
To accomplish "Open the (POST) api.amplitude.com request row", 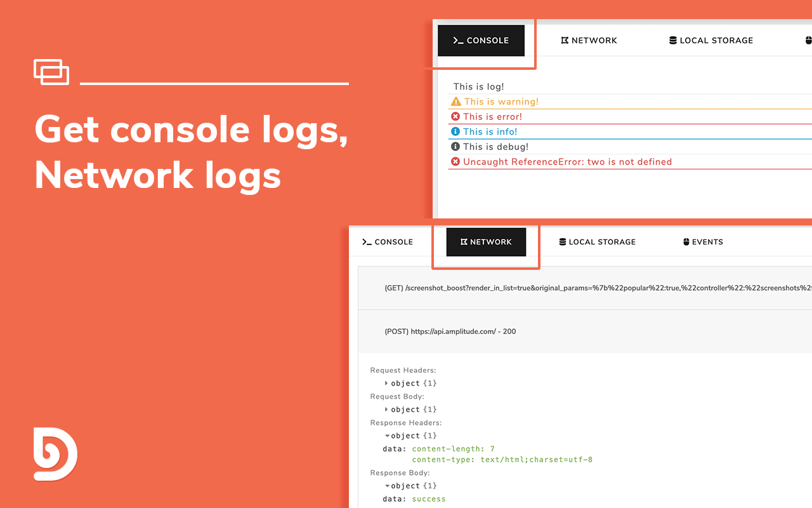I will pyautogui.click(x=585, y=331).
